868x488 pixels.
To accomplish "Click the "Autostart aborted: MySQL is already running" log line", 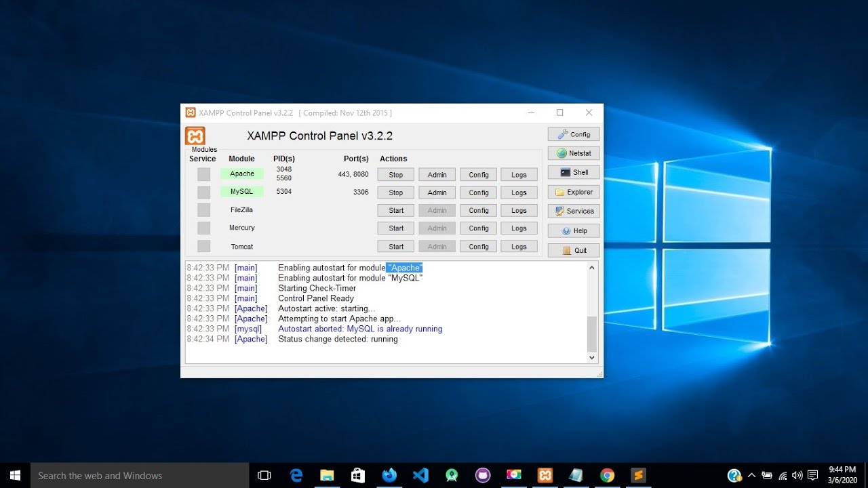I will pyautogui.click(x=360, y=329).
